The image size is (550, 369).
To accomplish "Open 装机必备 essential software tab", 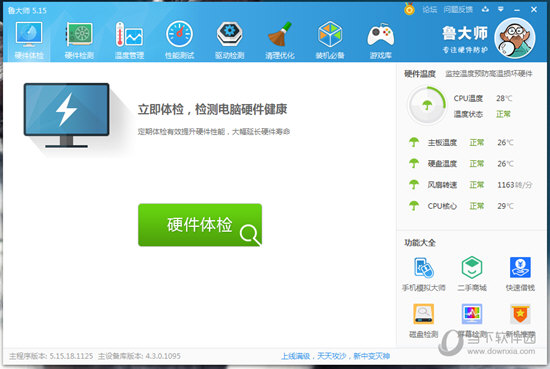I will click(x=330, y=40).
